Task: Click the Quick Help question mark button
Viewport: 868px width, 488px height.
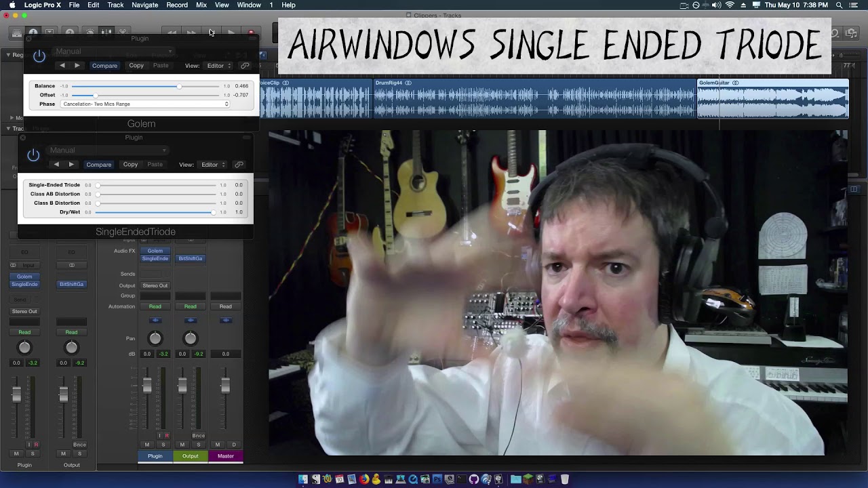Action: 69,33
